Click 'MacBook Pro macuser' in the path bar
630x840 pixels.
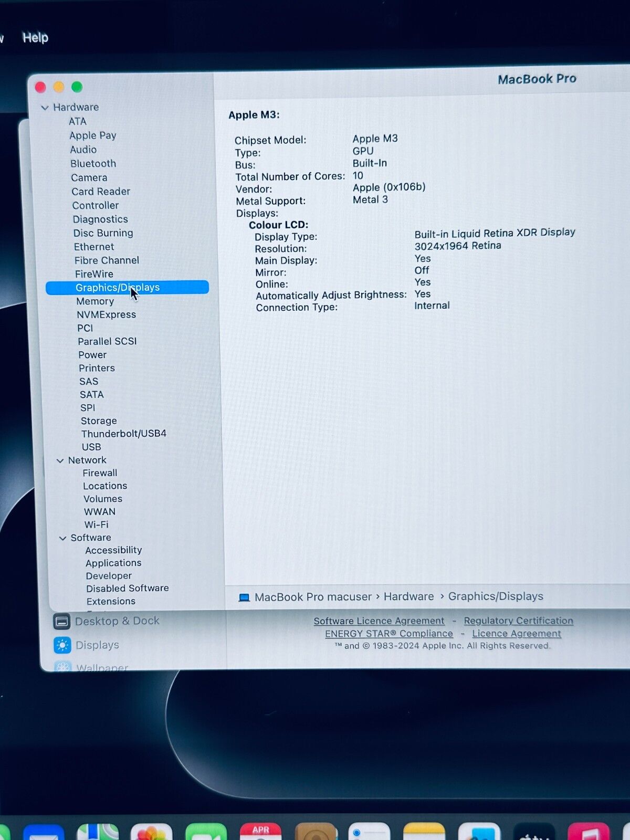click(x=313, y=597)
